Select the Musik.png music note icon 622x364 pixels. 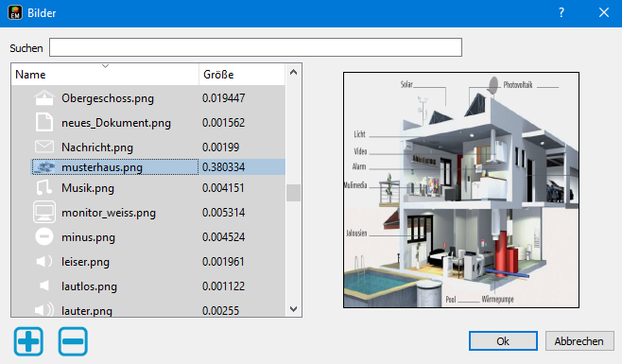point(44,187)
